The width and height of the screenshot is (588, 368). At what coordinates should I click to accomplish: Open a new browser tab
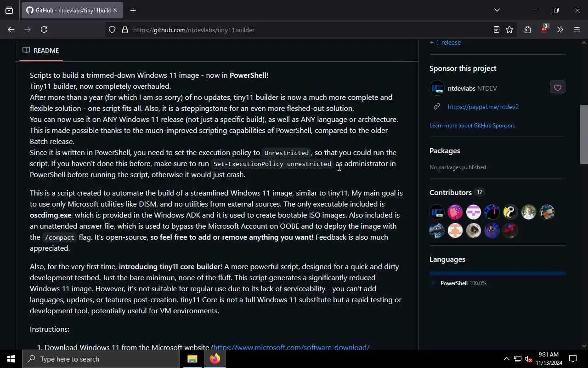tap(133, 10)
